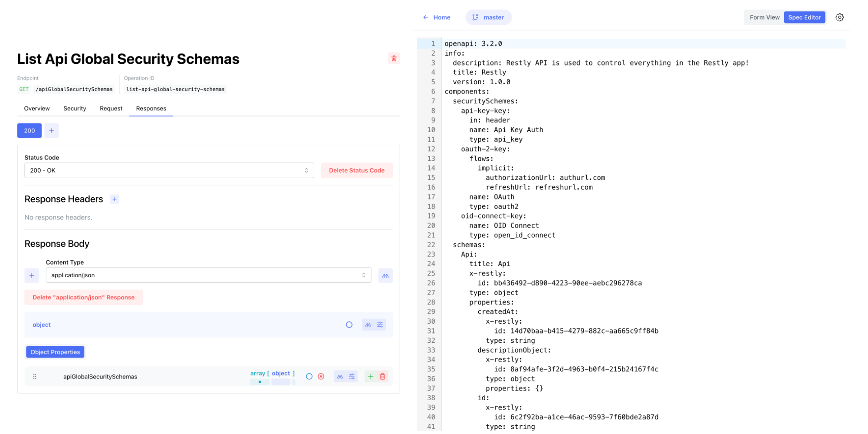Viewport: 868px width, 434px height.
Task: Open the Request tab
Action: 111,108
